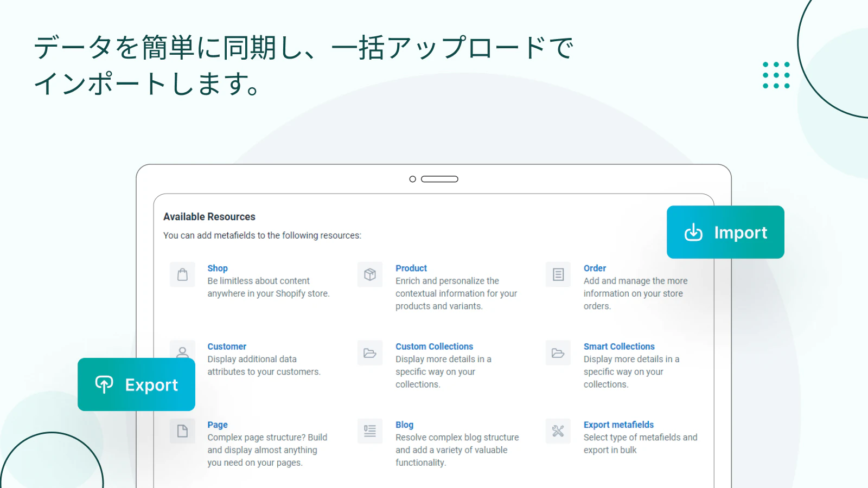Click 'Resolve complex blog structure' description

coord(457,450)
